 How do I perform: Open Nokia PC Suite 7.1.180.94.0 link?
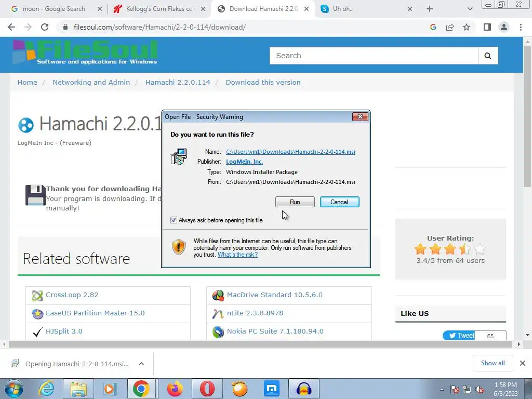coord(275,331)
